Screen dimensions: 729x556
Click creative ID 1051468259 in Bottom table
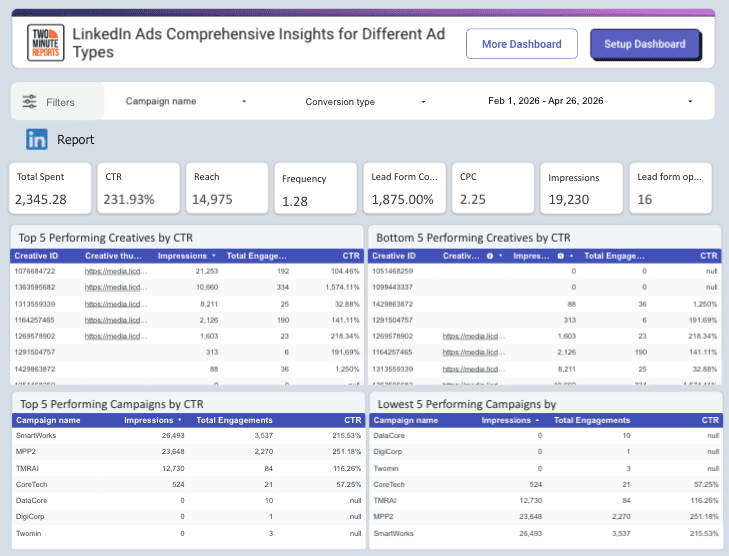[392, 271]
